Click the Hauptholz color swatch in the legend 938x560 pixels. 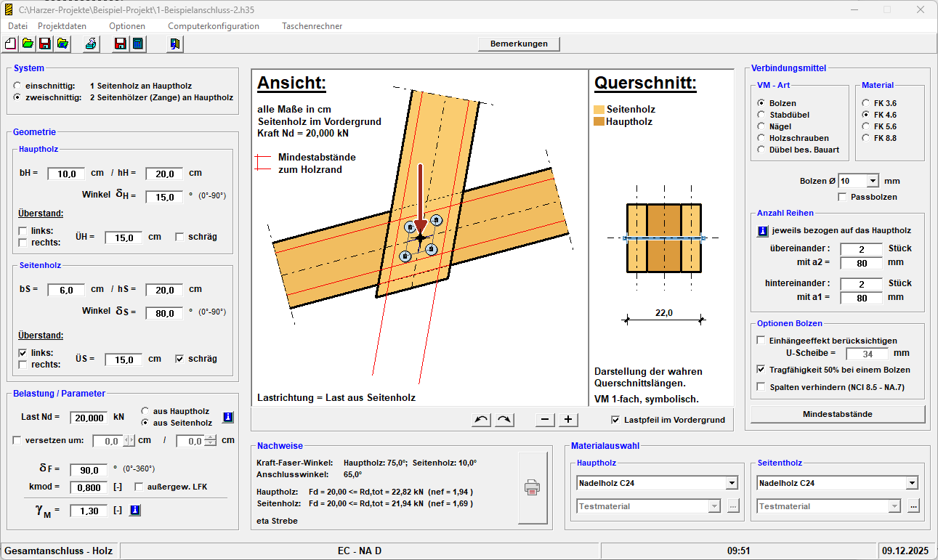coord(599,122)
